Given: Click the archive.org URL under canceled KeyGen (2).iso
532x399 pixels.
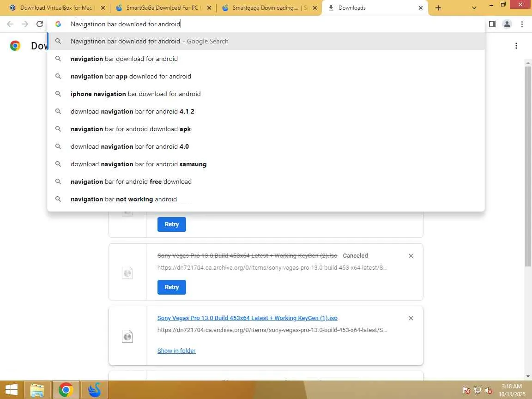Looking at the screenshot, I should click(272, 268).
